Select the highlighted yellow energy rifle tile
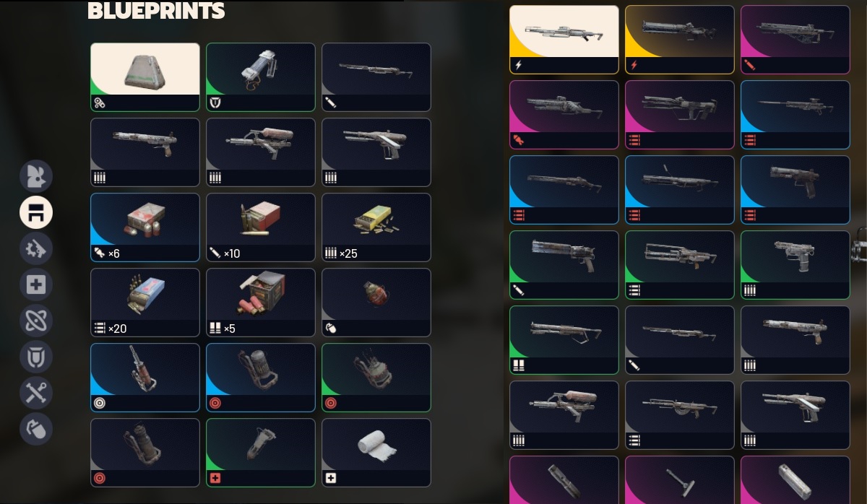 click(564, 40)
